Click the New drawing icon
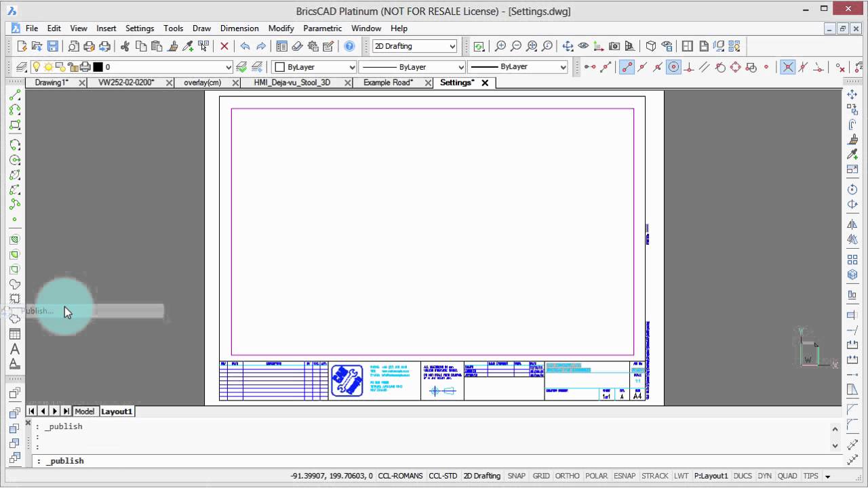This screenshot has width=868, height=488. coord(22,46)
